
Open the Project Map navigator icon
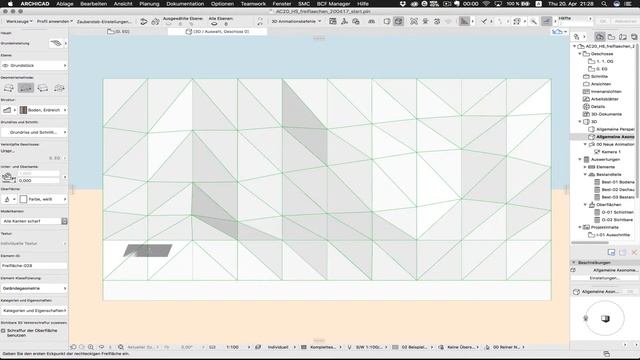[x=600, y=37]
